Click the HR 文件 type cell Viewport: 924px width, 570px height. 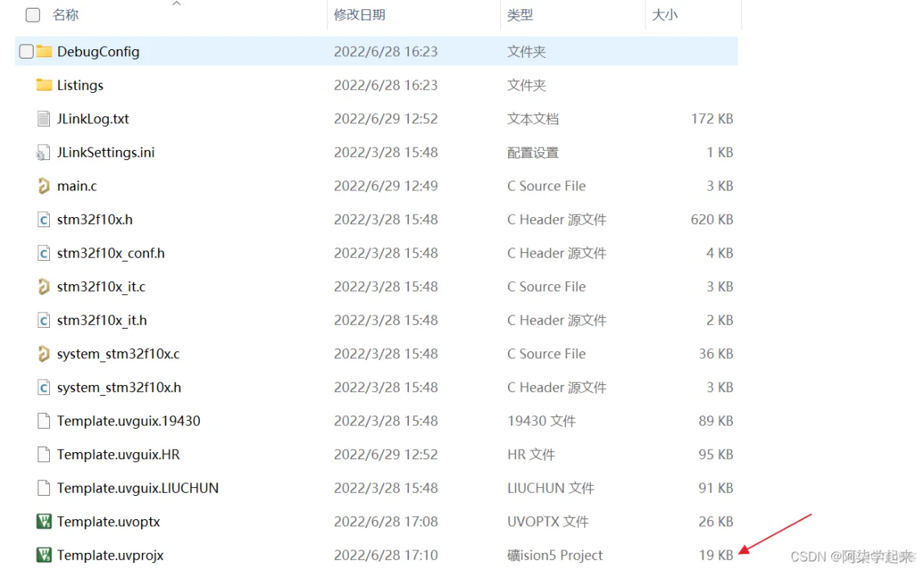[531, 454]
